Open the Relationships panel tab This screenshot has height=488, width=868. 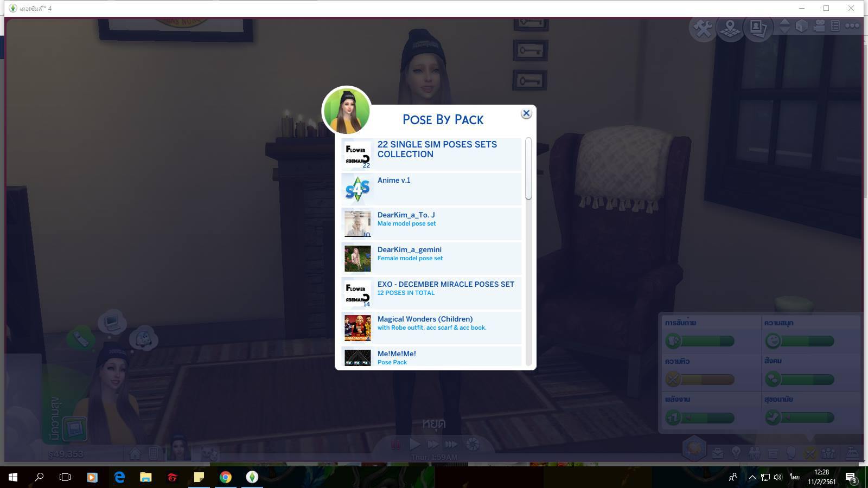(x=755, y=453)
